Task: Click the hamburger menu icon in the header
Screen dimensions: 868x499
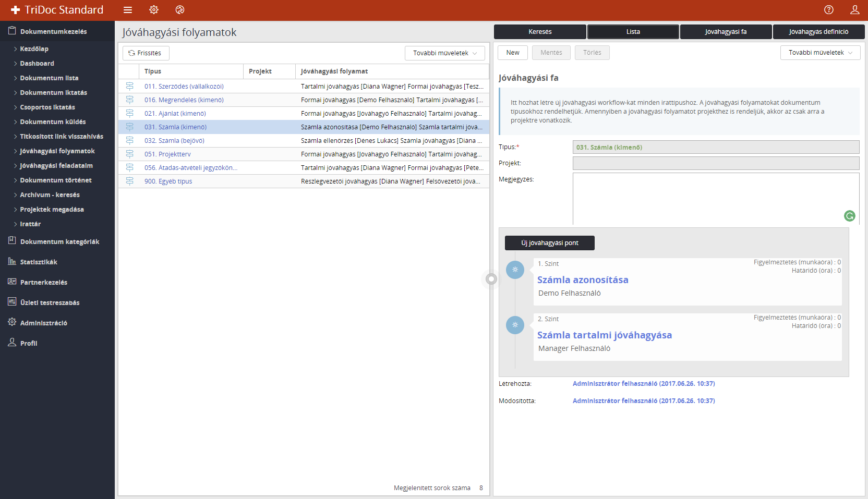Action: pyautogui.click(x=128, y=10)
